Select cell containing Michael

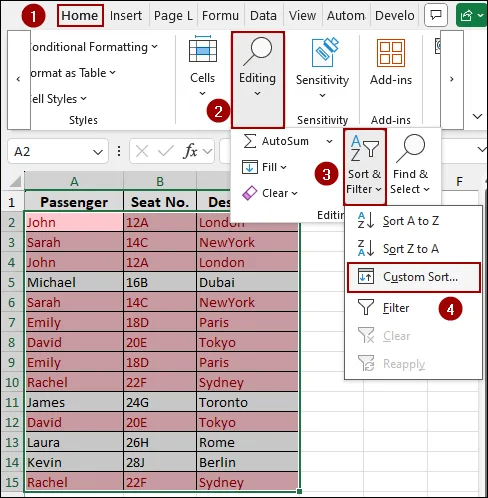[x=74, y=282]
